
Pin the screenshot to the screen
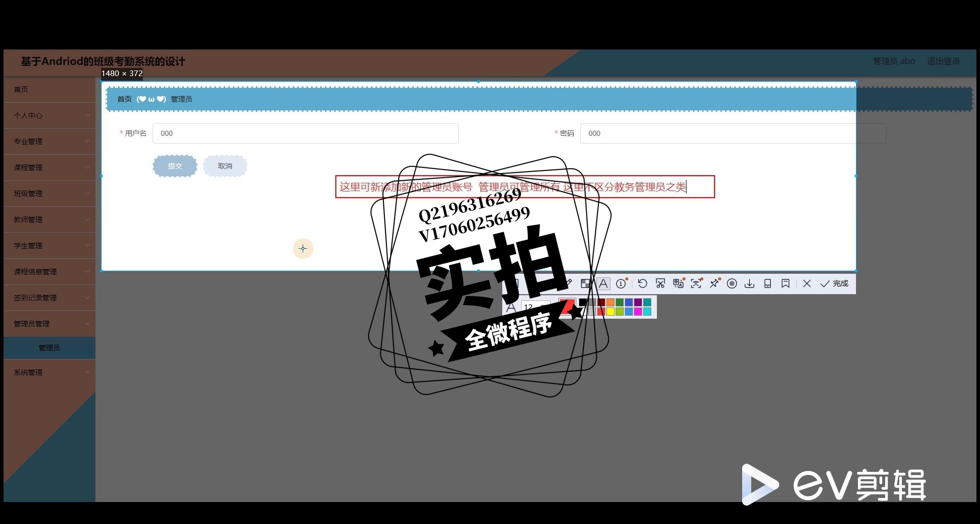[x=715, y=283]
